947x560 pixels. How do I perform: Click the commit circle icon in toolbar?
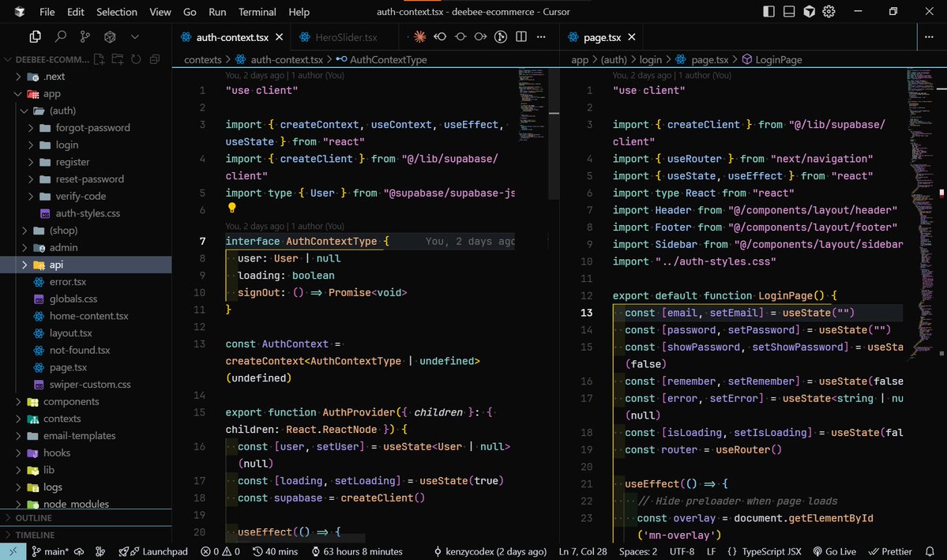(x=460, y=37)
